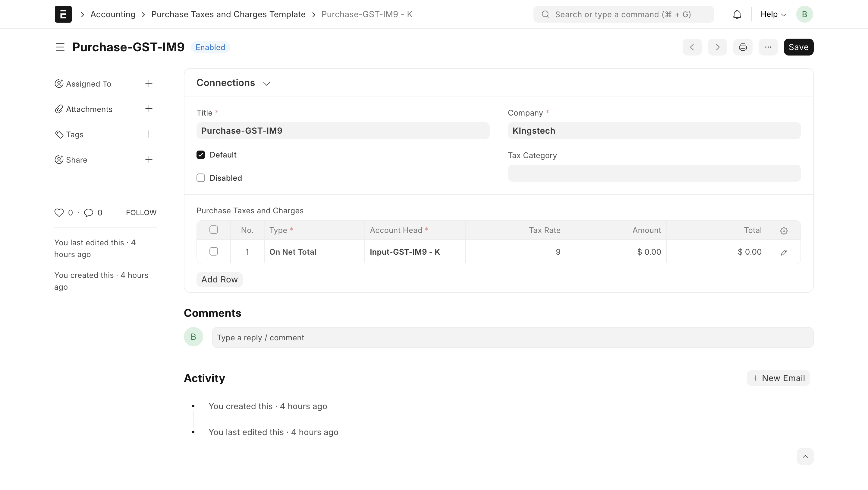868x490 pixels.
Task: Select row 1 checkbox in table
Action: pyautogui.click(x=214, y=252)
